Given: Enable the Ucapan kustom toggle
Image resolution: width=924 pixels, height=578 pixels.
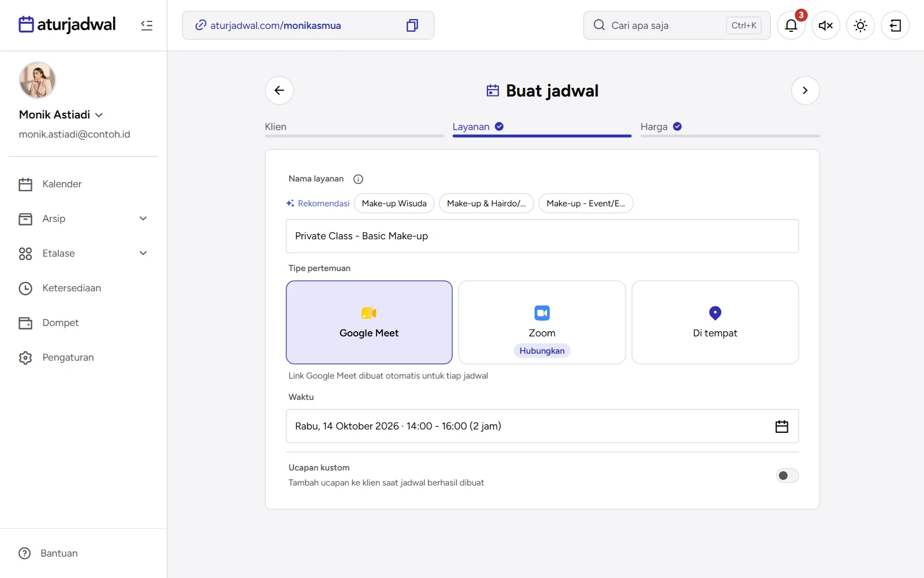Looking at the screenshot, I should (x=787, y=476).
